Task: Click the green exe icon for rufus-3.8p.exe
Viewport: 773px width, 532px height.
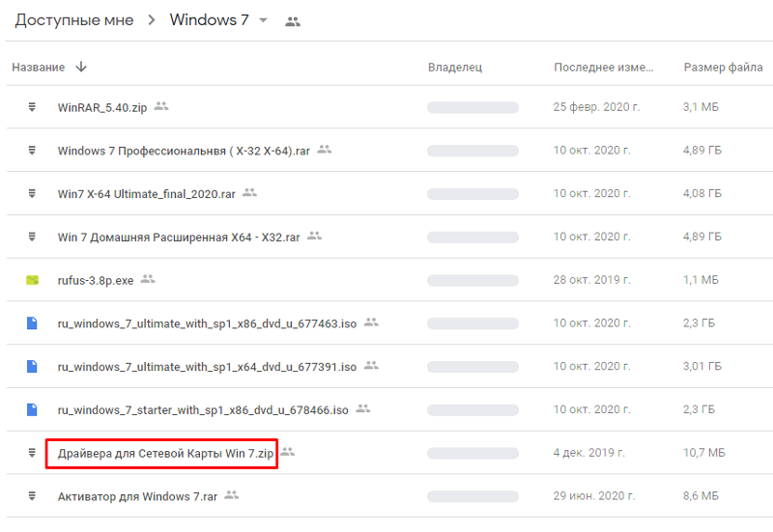Action: click(33, 280)
